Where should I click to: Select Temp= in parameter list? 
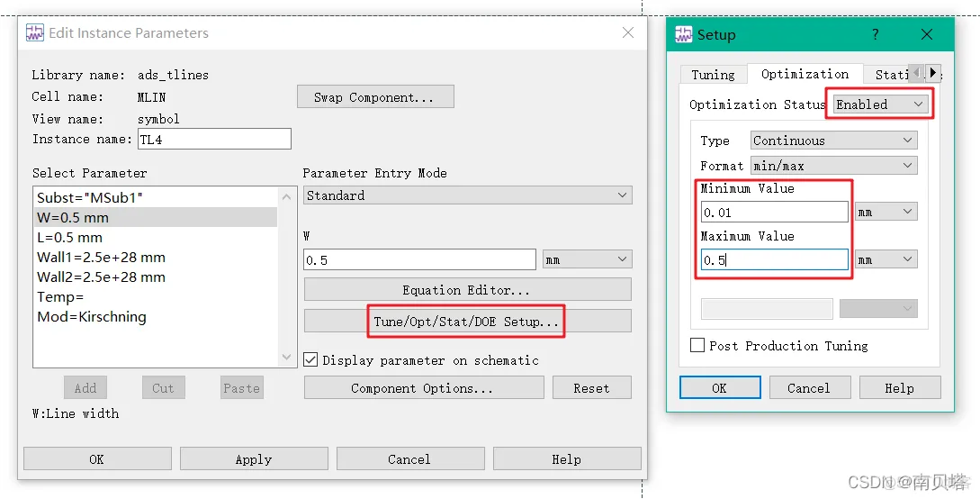(155, 297)
